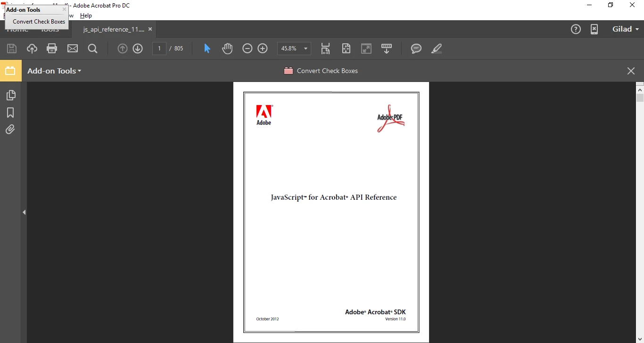This screenshot has height=343, width=644.
Task: Open the Gilad account menu
Action: (x=626, y=29)
